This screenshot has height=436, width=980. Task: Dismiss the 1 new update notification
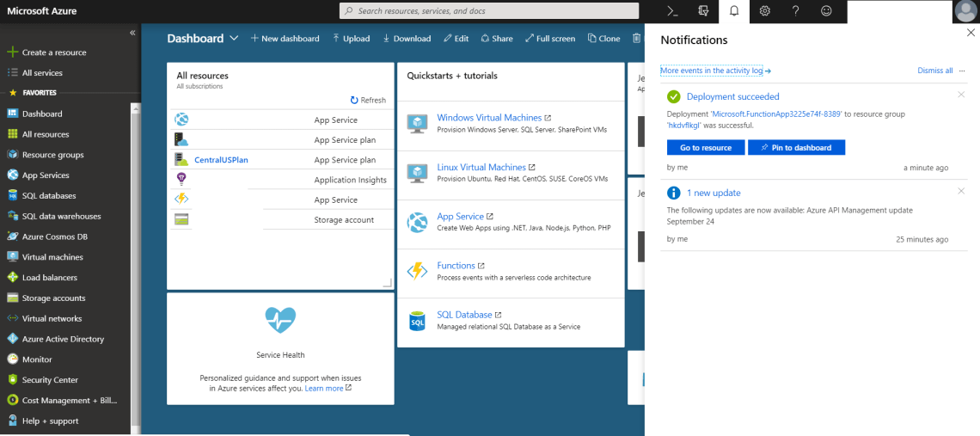961,191
